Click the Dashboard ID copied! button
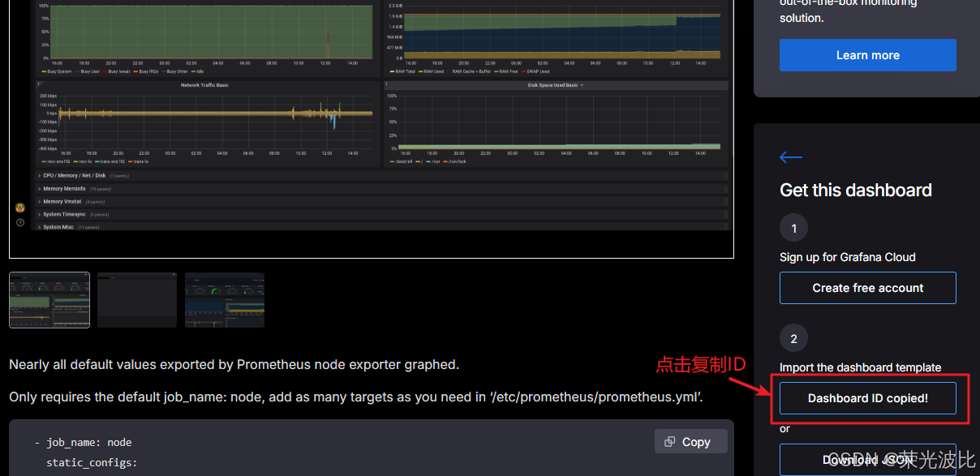This screenshot has width=980, height=476. [x=867, y=398]
